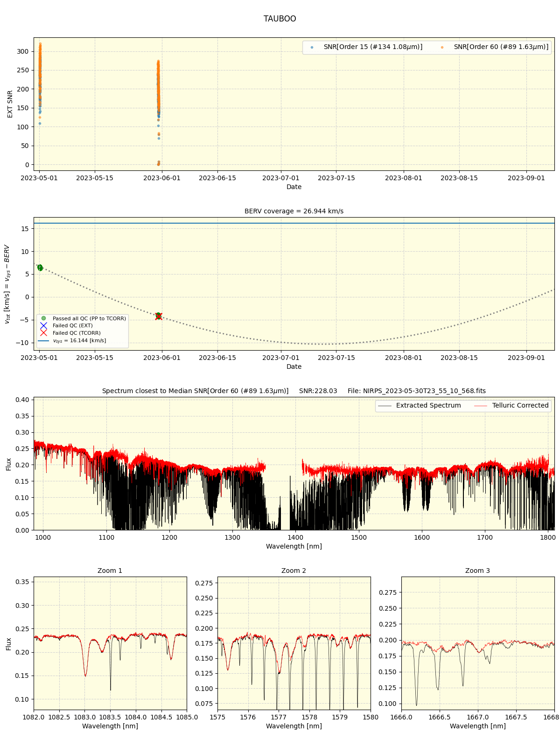
Task: Click the red X data point near 2023-06-01
Action: tap(159, 317)
